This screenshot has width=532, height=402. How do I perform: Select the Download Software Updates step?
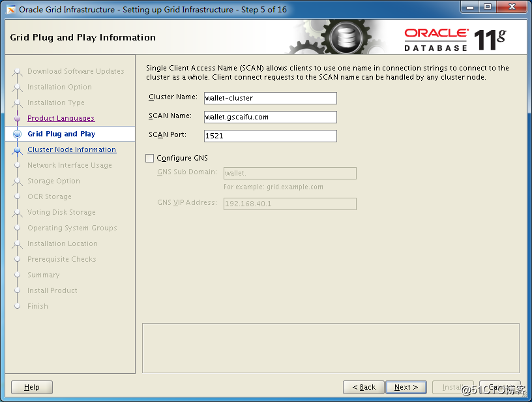coord(76,71)
